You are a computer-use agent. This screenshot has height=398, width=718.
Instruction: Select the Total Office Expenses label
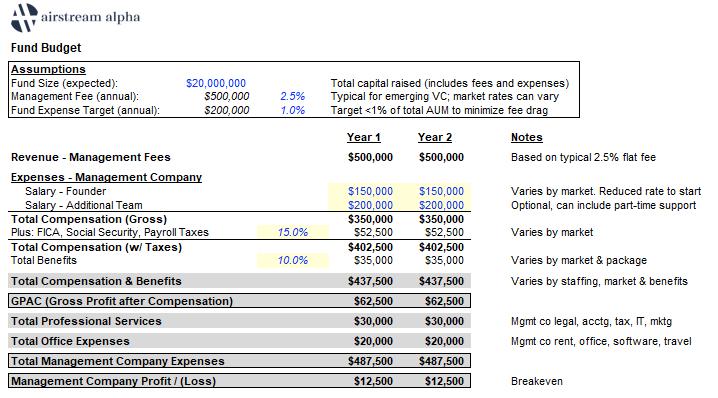(70, 341)
